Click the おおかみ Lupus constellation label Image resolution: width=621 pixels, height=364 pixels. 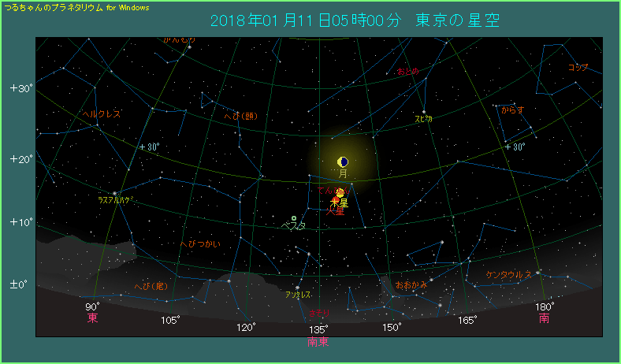click(411, 283)
